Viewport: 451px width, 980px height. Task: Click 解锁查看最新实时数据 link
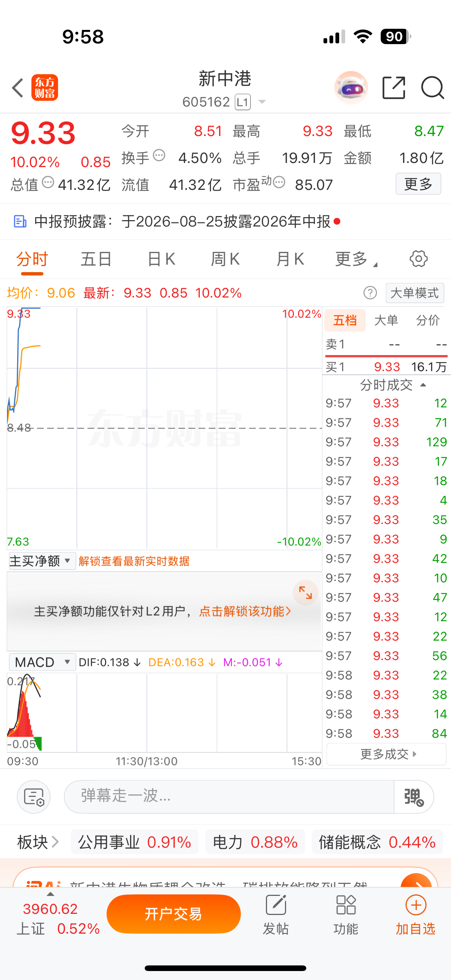click(134, 561)
